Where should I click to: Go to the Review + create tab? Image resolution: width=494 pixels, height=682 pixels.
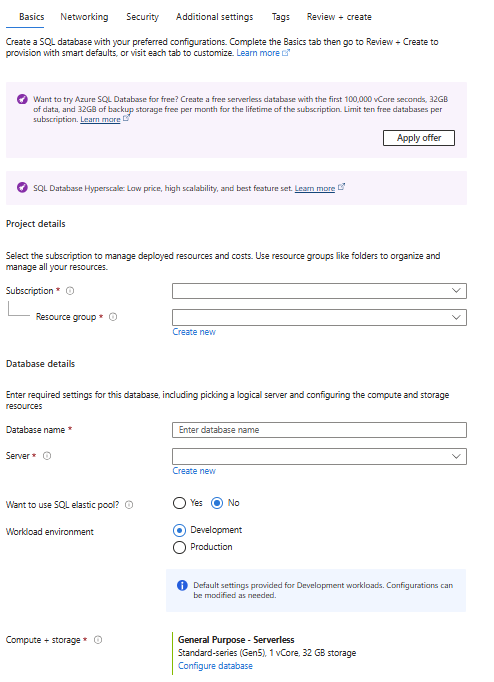coord(339,17)
